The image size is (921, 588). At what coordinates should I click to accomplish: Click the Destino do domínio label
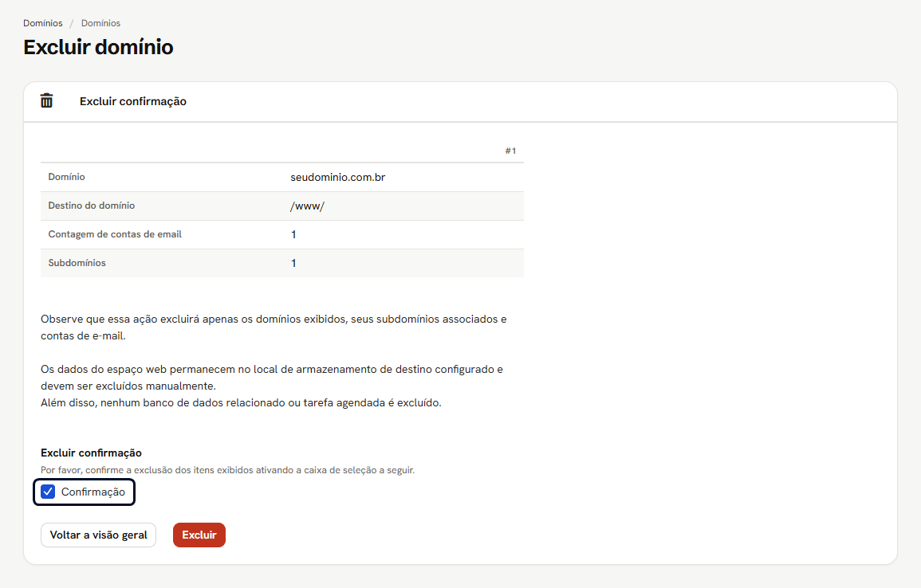(92, 206)
